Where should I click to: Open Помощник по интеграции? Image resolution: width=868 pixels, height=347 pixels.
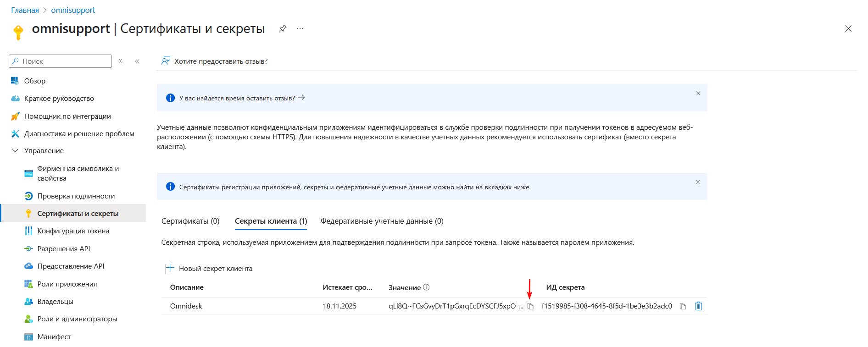(x=67, y=116)
